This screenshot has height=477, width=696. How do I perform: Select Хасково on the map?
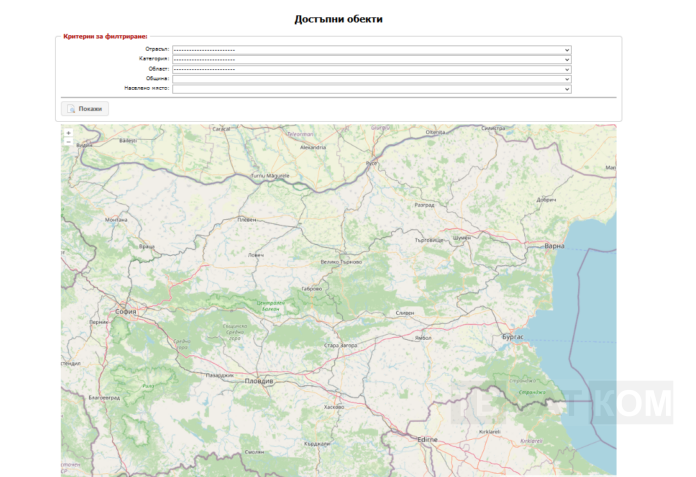tap(334, 407)
